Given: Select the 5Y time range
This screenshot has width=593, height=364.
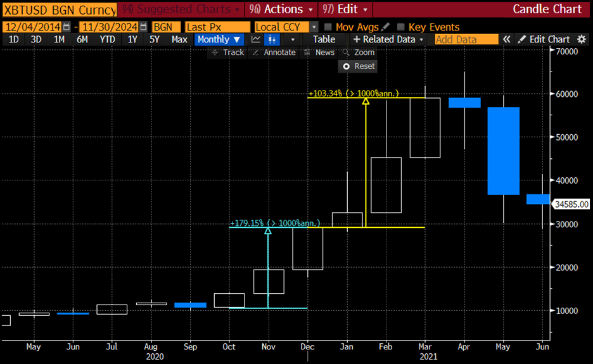Looking at the screenshot, I should (x=155, y=39).
